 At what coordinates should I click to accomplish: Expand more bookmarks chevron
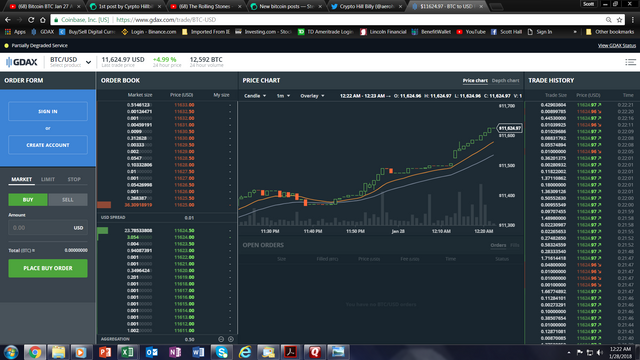(x=575, y=32)
